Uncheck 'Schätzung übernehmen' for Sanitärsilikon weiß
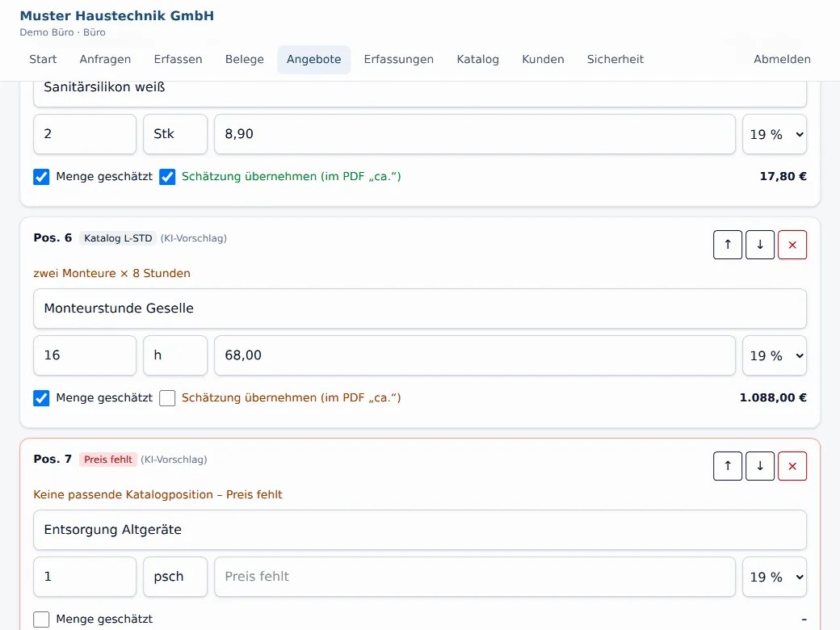840x630 pixels. tap(167, 177)
